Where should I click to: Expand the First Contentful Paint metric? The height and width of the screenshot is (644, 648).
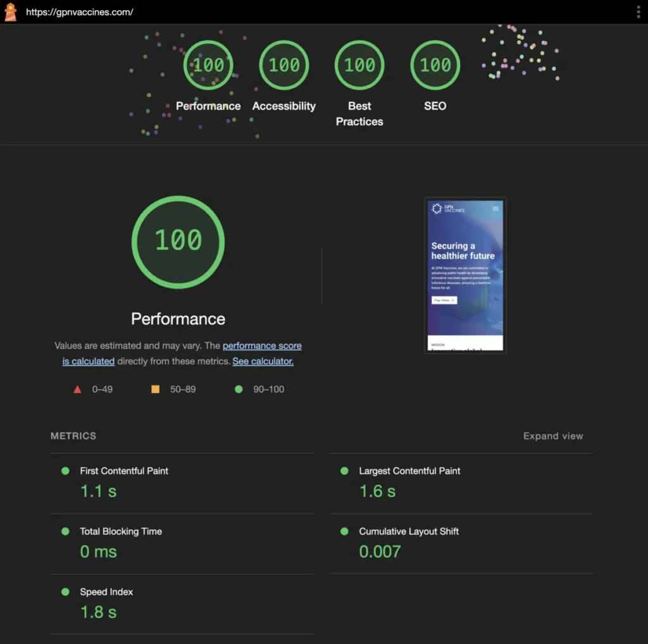pyautogui.click(x=124, y=471)
